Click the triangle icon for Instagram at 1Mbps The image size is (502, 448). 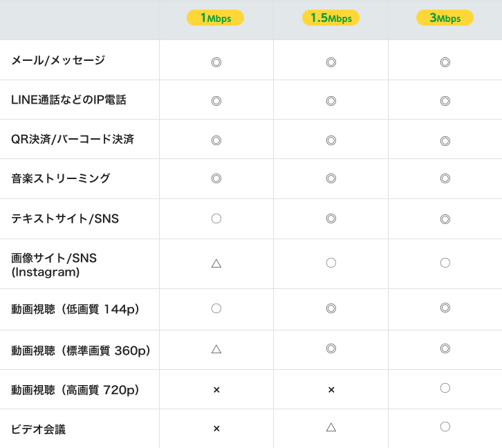click(216, 263)
